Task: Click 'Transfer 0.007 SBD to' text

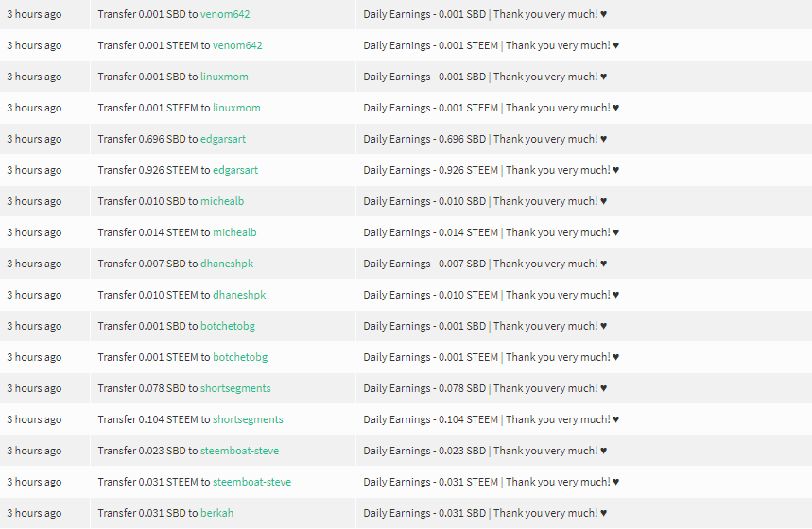Action: click(x=147, y=264)
